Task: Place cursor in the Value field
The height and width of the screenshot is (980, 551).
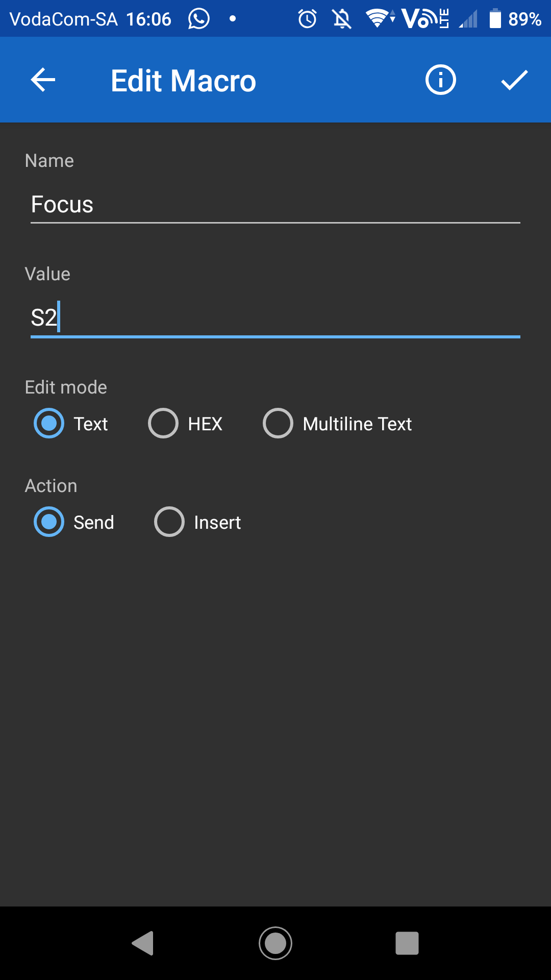Action: pos(275,316)
